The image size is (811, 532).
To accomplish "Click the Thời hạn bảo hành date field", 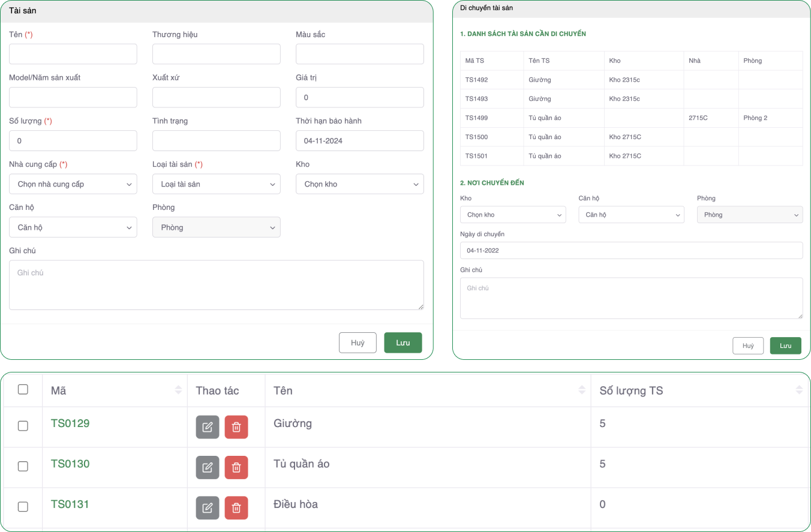I will pos(359,141).
